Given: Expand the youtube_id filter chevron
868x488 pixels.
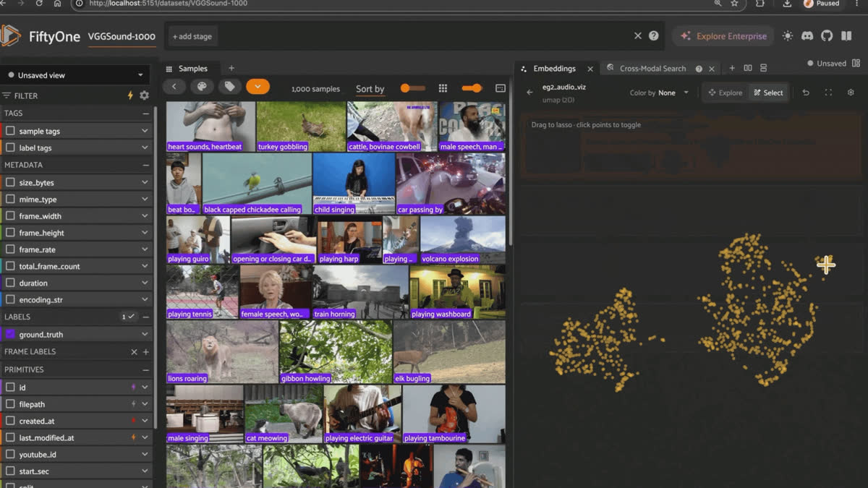Looking at the screenshot, I should (145, 454).
